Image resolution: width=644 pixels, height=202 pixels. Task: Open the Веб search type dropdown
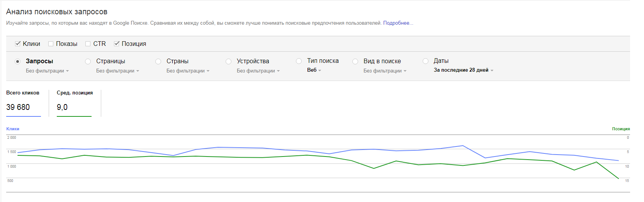314,70
